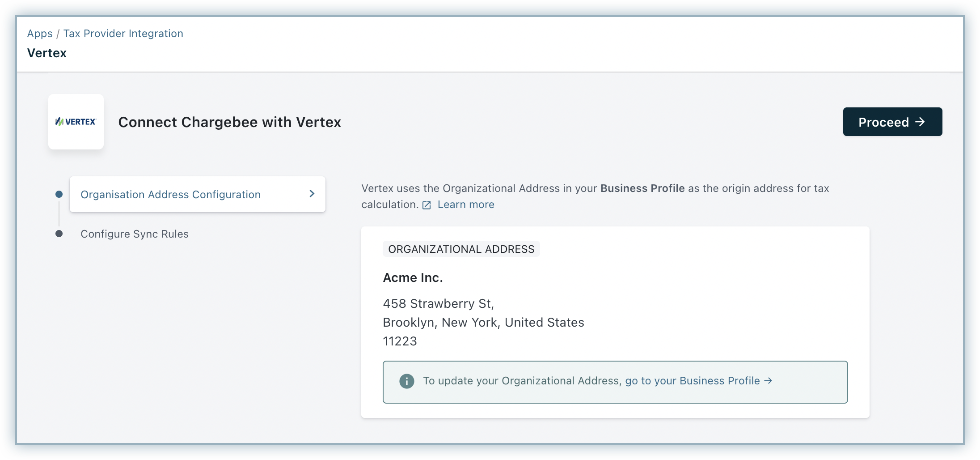
Task: Click the Connect Chargebee with Vertex heading
Action: click(229, 122)
